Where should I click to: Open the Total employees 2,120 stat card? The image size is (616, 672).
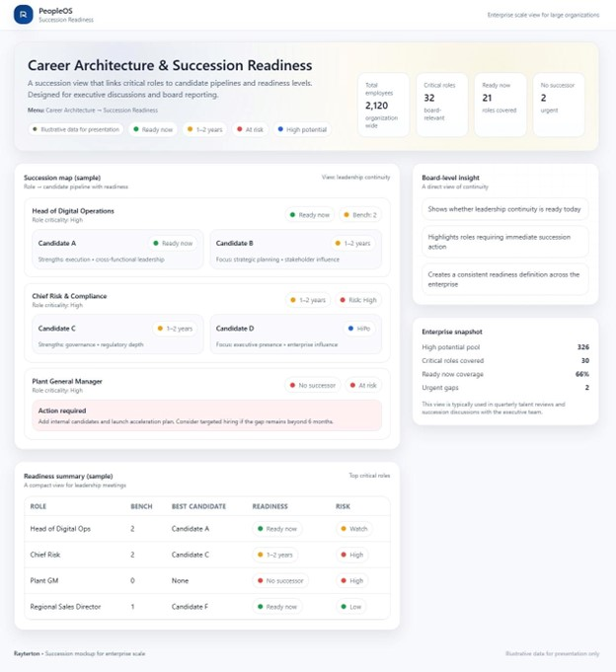point(383,105)
